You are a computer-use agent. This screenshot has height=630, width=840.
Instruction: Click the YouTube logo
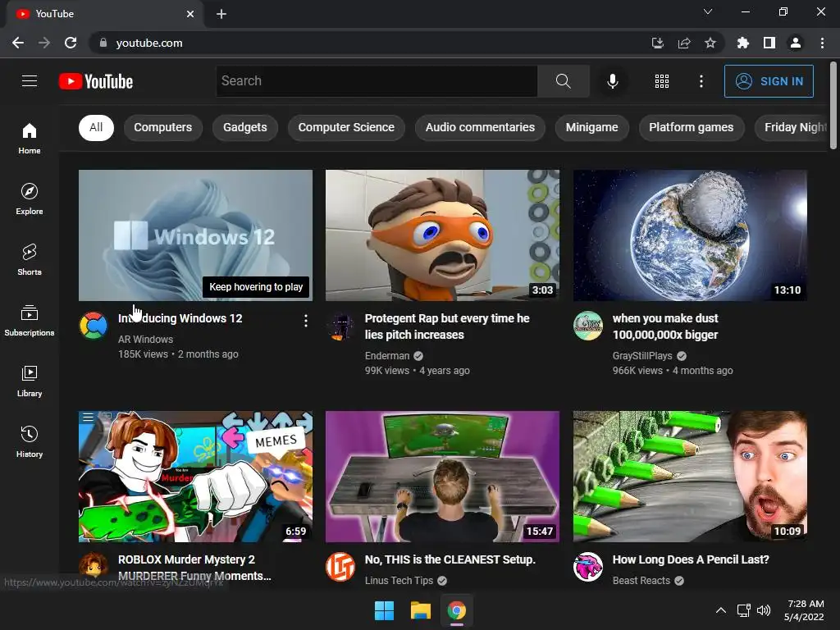96,81
